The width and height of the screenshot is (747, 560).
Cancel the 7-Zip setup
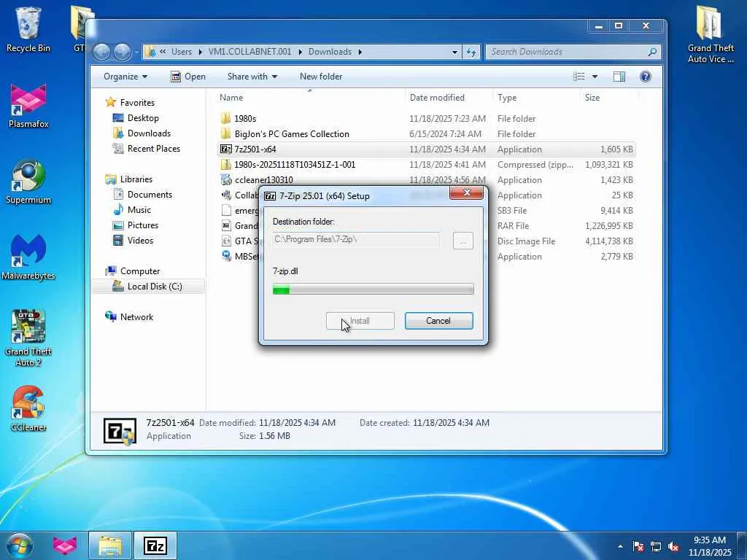pyautogui.click(x=438, y=321)
